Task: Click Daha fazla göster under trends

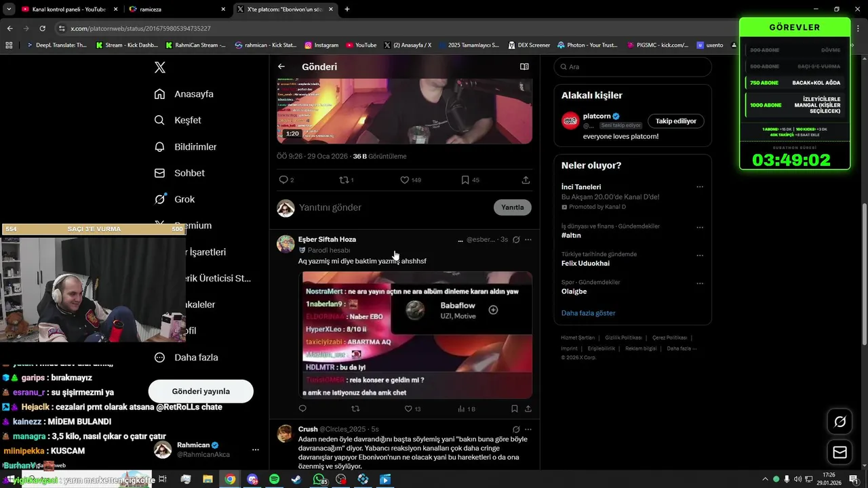Action: 588,313
